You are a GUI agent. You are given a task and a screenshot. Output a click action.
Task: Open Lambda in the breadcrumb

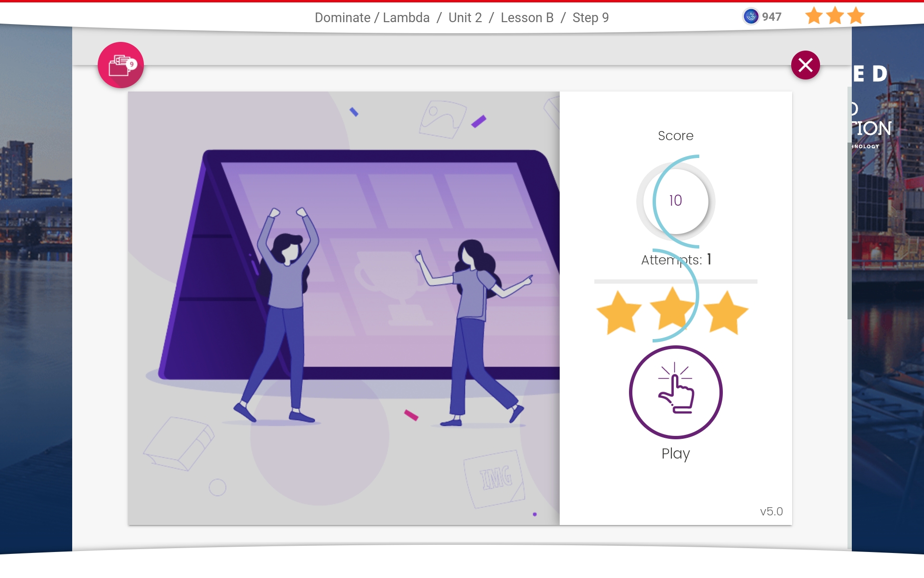pos(406,18)
